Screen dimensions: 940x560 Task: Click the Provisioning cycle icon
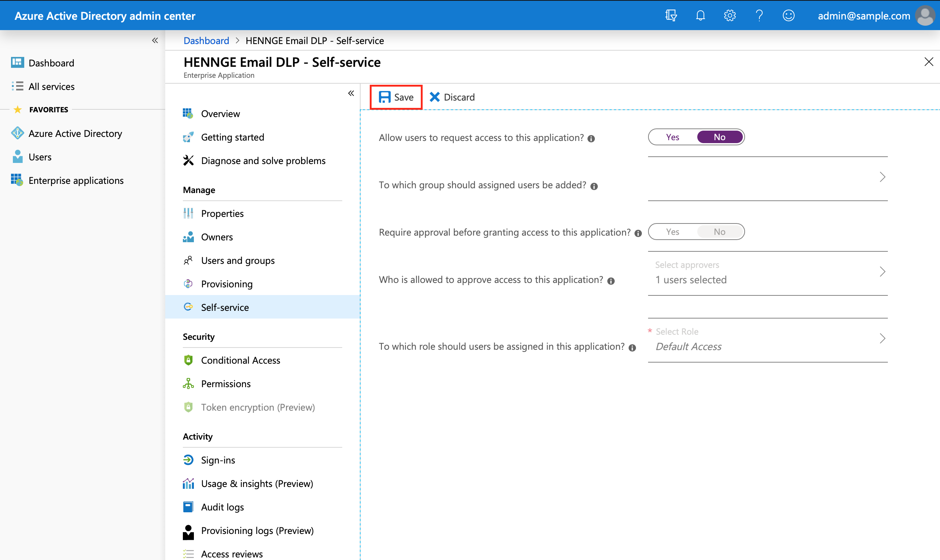(188, 284)
